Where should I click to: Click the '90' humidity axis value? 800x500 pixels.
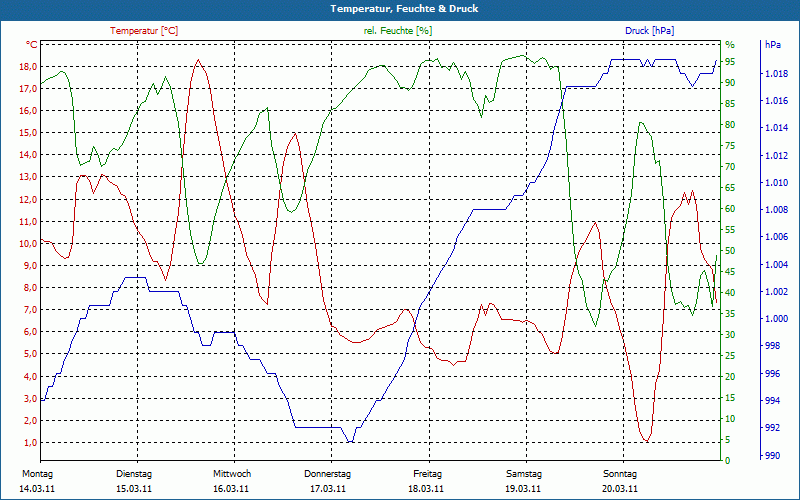[730, 83]
